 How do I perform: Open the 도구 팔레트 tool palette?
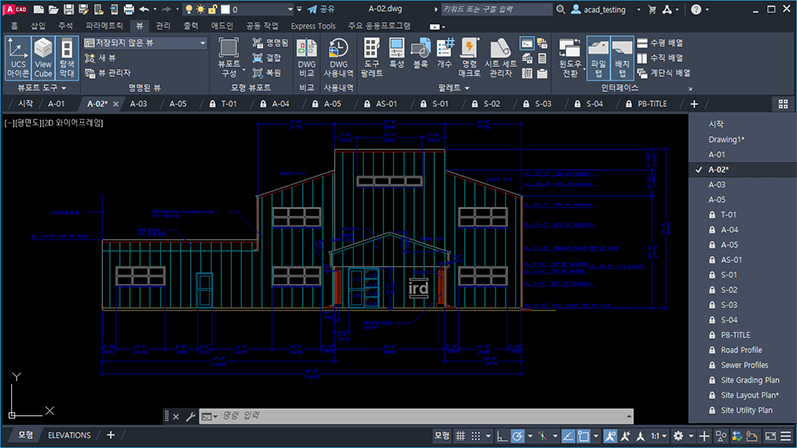[x=372, y=56]
